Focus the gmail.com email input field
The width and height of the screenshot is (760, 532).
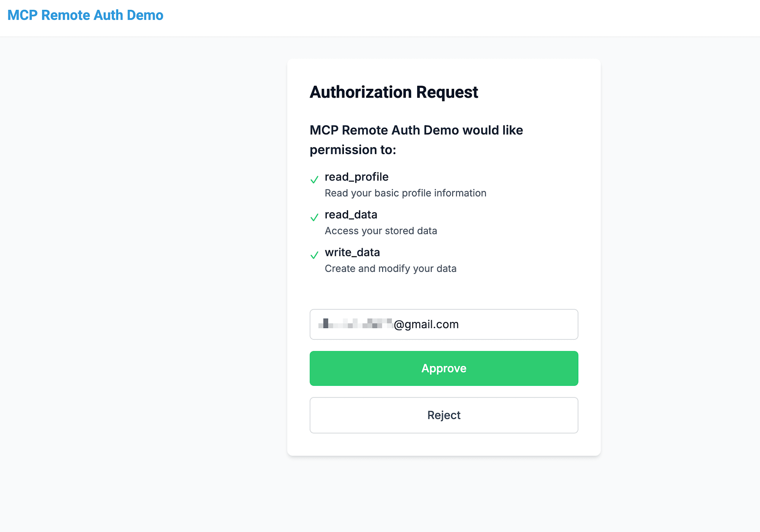pyautogui.click(x=444, y=324)
